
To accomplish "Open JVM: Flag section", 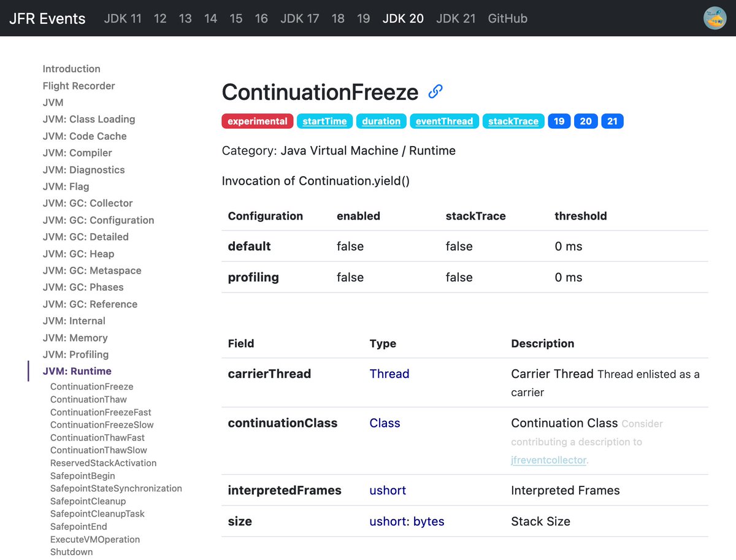I will (66, 186).
